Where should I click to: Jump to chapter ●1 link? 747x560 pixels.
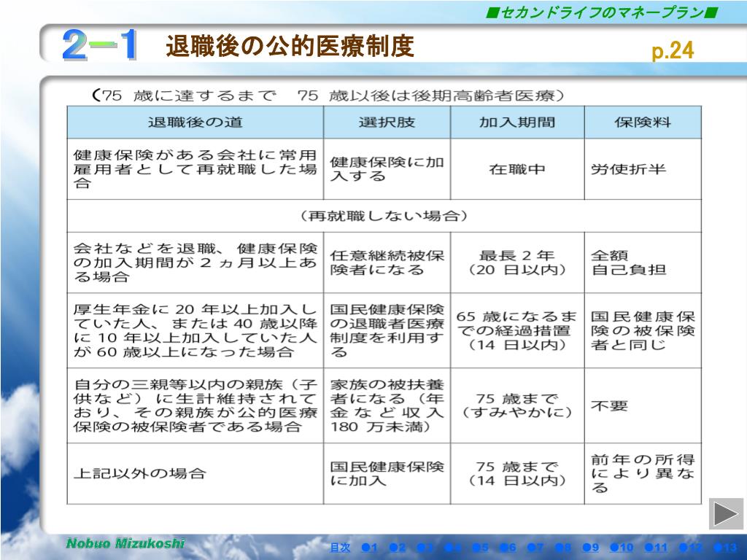click(370, 548)
